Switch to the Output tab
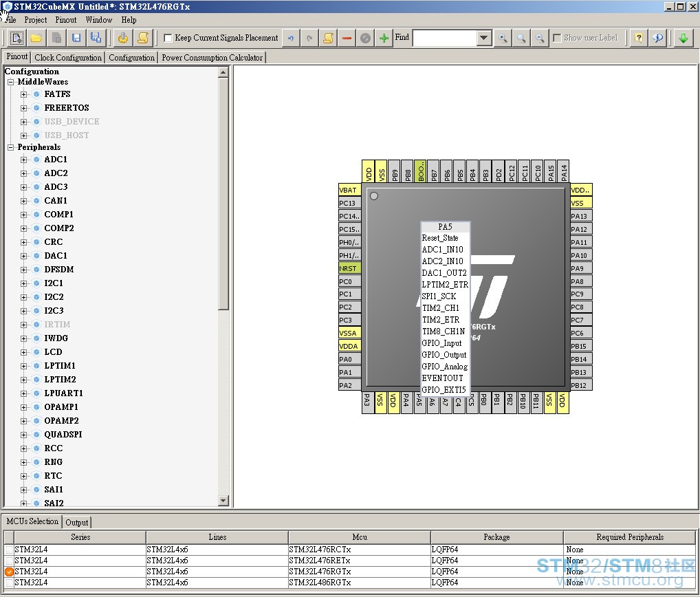Viewport: 700px width, 597px height. pos(77,523)
